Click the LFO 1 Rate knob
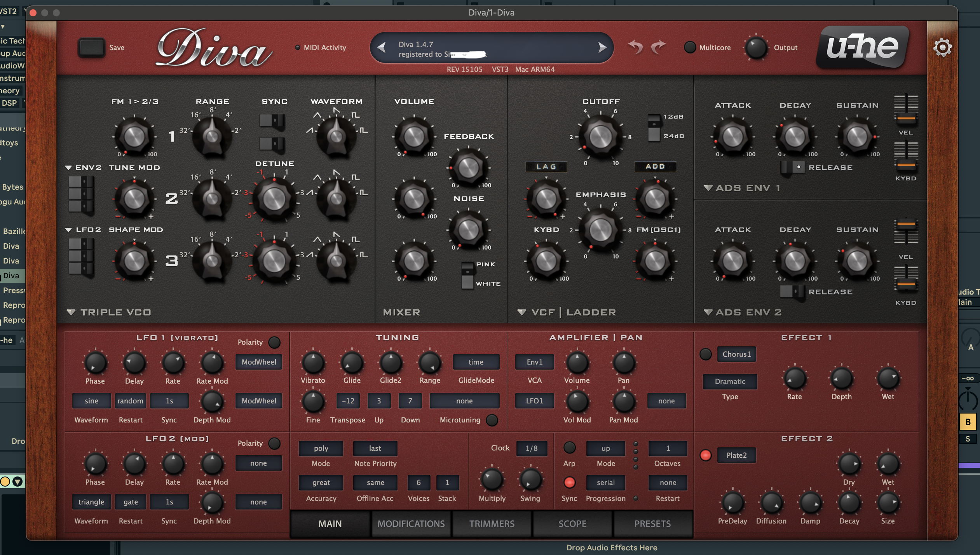Viewport: 980px width, 555px height. click(173, 363)
